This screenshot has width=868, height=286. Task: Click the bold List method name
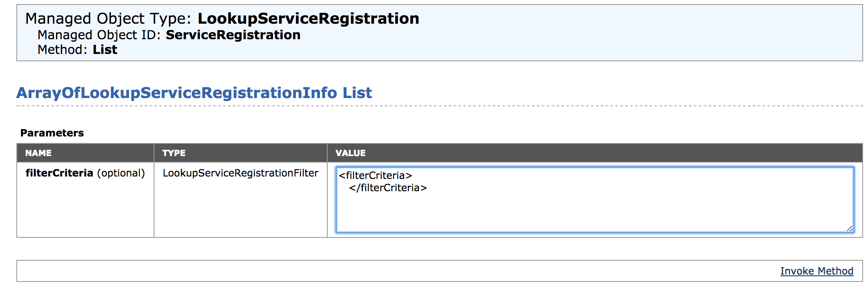105,49
